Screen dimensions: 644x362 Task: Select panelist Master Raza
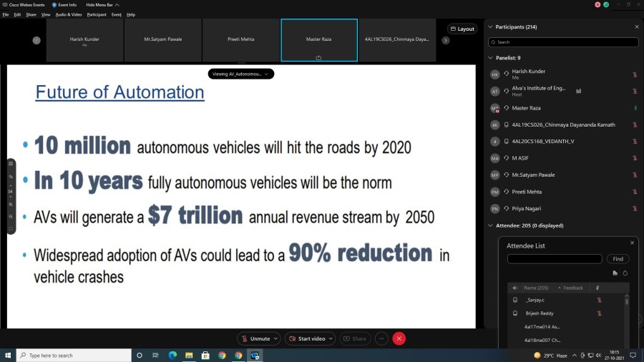(563, 108)
